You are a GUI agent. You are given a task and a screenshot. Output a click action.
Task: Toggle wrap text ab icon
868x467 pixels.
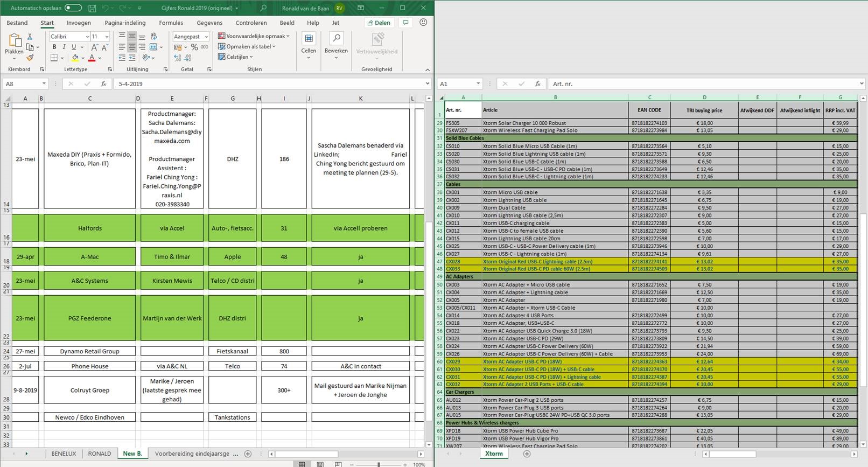click(x=153, y=36)
